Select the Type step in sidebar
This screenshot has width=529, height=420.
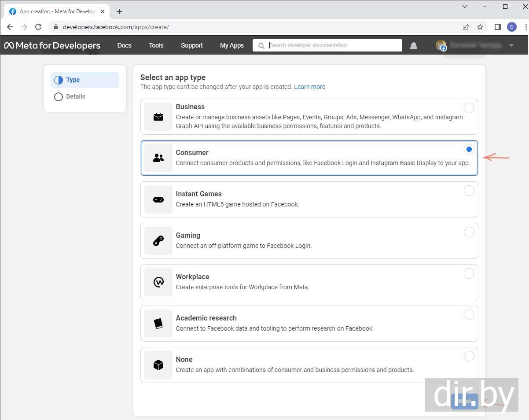coord(85,80)
